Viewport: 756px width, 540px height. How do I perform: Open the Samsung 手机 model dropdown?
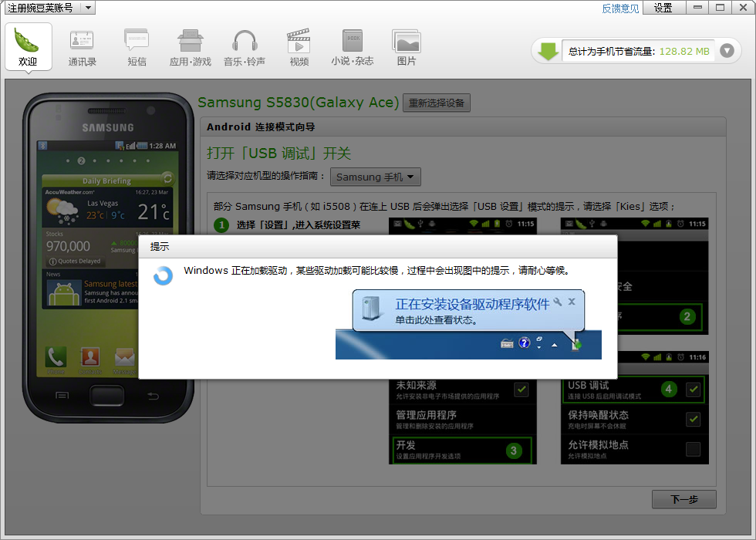[x=375, y=177]
